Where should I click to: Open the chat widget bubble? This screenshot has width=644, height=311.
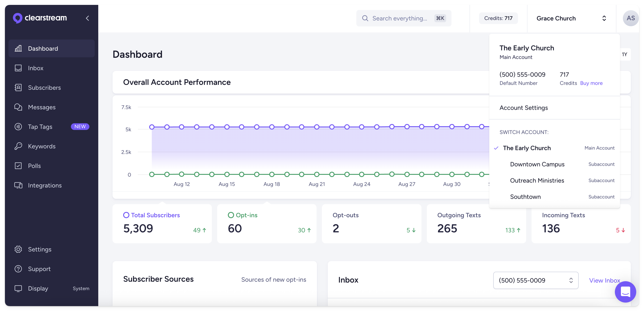click(626, 292)
